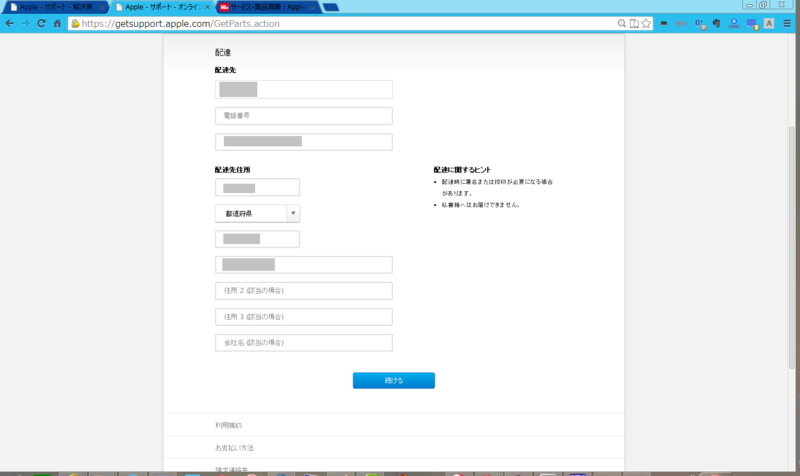This screenshot has width=800, height=476.
Task: Open the home page via the house icon
Action: [57, 23]
